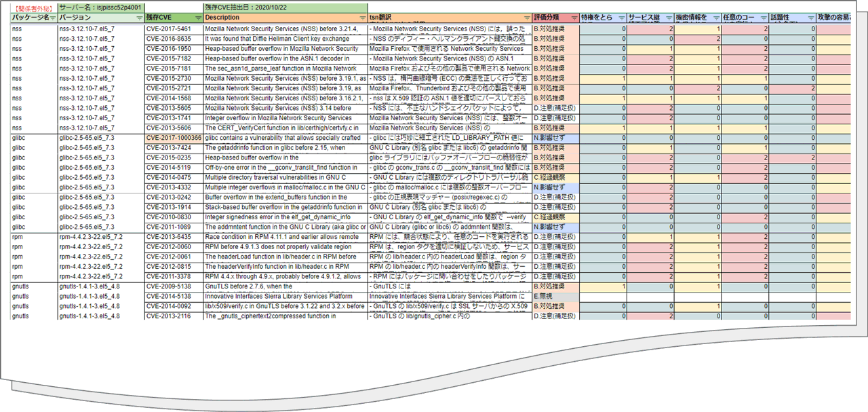The image size is (868, 412).
Task: Open the バージョン column filter dropdown
Action: 140,18
